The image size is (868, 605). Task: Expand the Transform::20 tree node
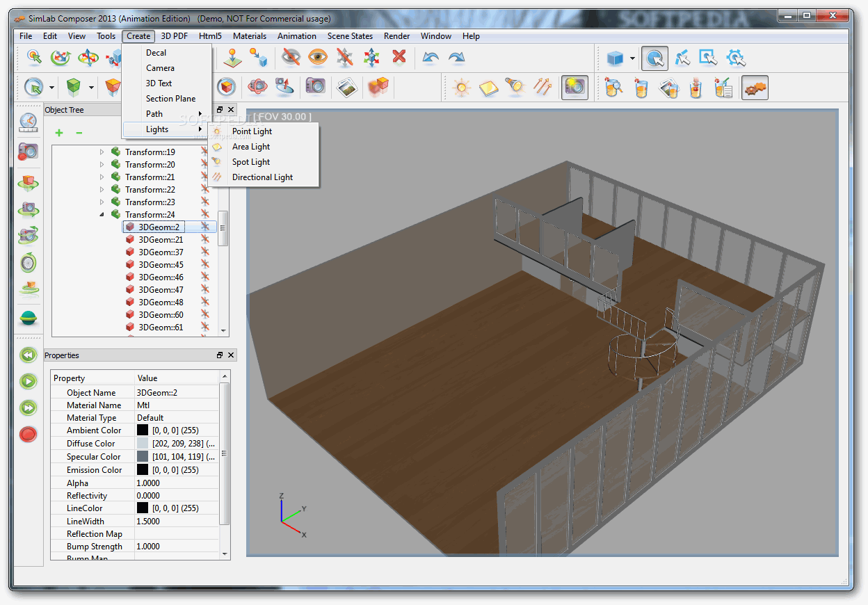pyautogui.click(x=102, y=164)
